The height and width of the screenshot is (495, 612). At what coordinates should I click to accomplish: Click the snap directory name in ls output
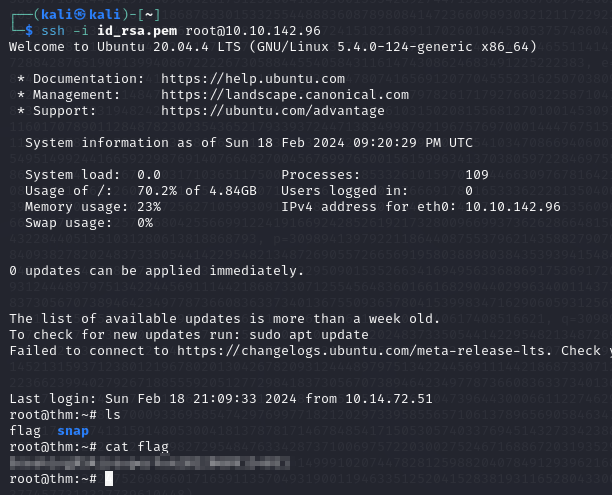tap(73, 430)
